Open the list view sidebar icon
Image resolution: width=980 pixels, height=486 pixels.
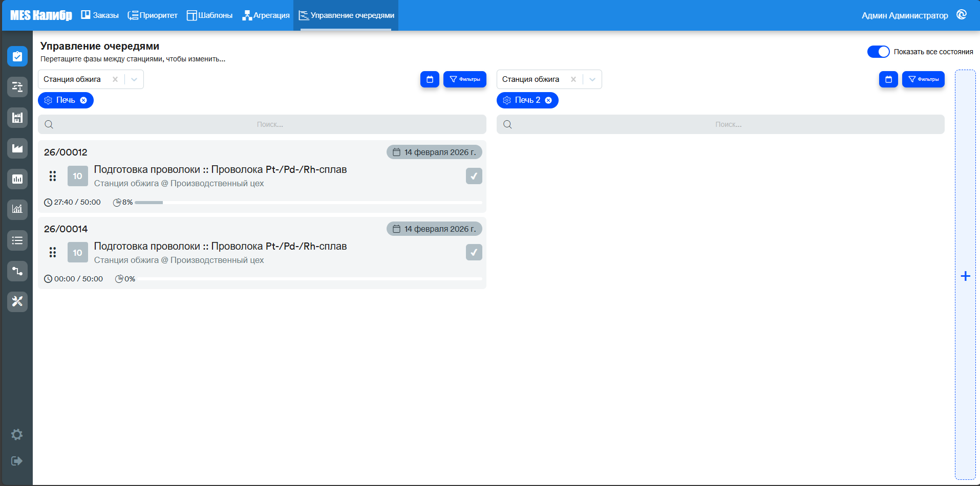tap(17, 240)
